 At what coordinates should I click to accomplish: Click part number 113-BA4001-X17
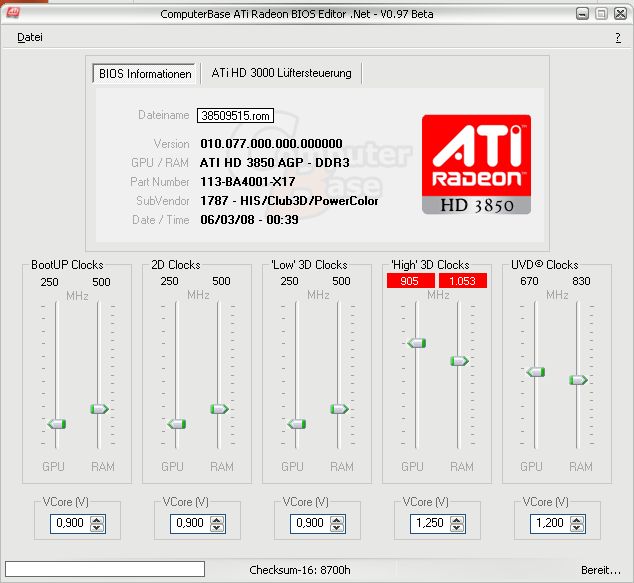click(x=247, y=182)
